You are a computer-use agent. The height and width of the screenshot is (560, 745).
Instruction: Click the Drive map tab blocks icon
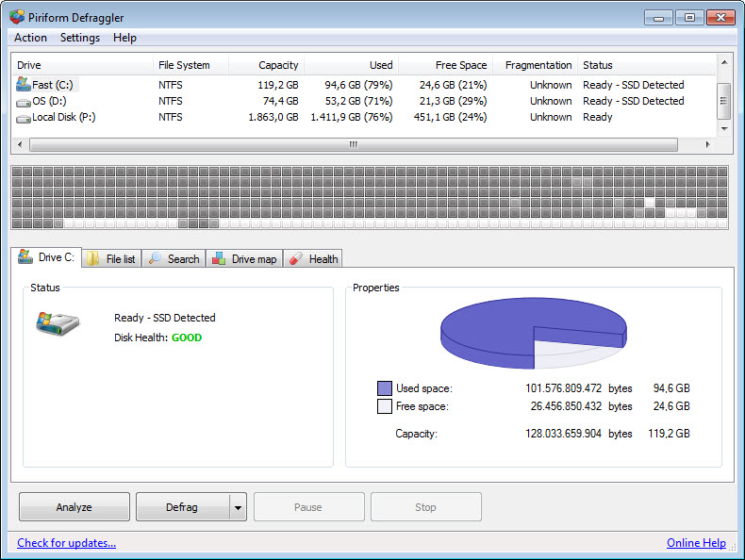tap(219, 259)
